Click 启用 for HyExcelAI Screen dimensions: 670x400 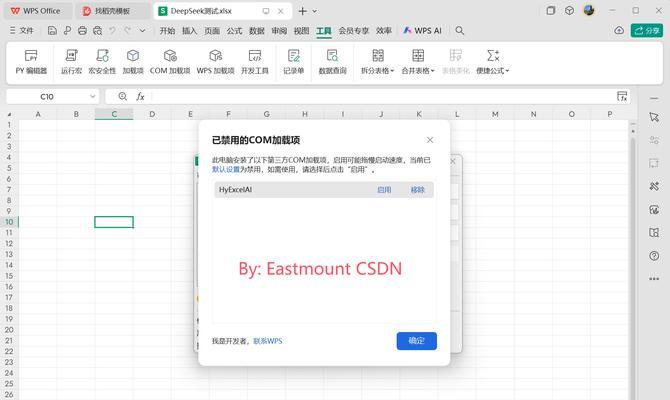coord(384,190)
